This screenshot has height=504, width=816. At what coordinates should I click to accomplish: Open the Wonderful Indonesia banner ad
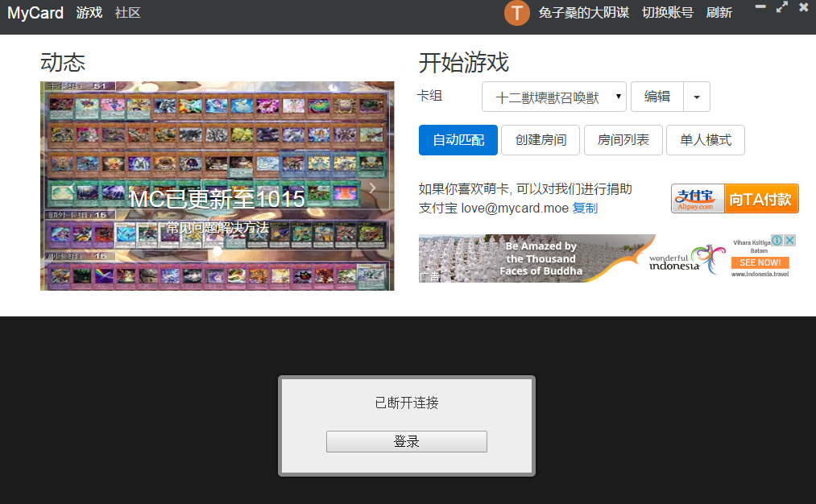607,258
